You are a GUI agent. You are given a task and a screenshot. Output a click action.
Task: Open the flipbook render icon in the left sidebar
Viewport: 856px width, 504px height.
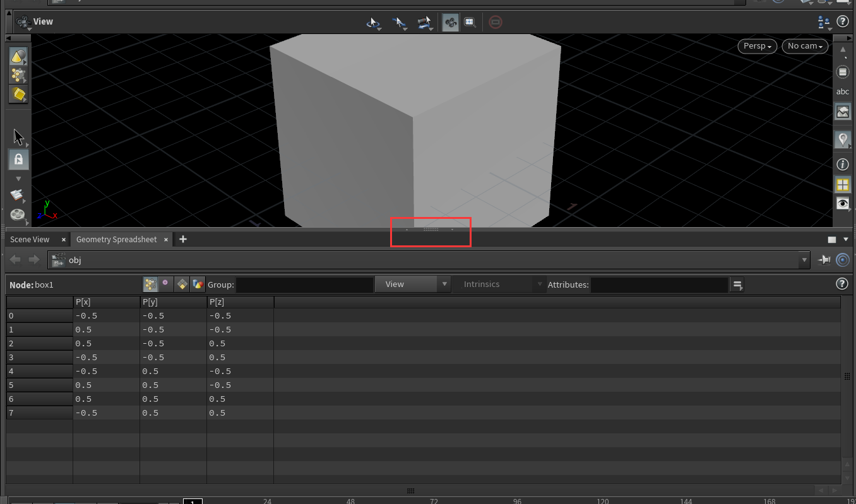pos(18,214)
